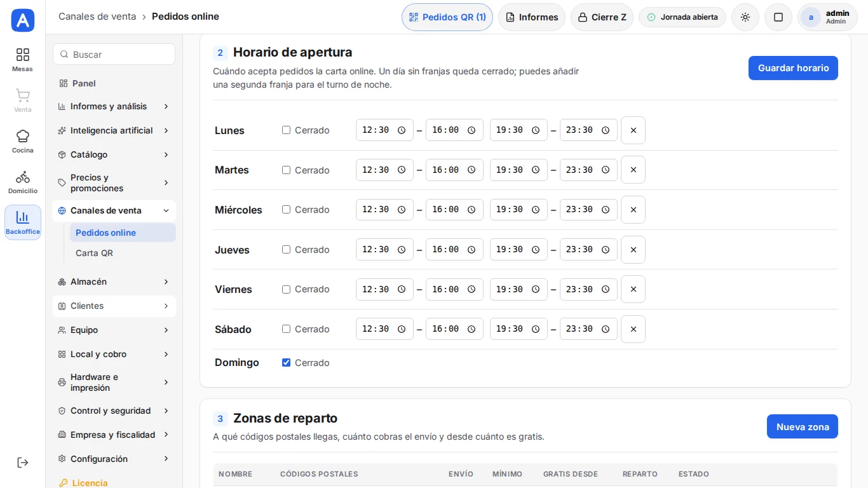Click Guardar horario button
This screenshot has width=868, height=488.
coord(793,68)
